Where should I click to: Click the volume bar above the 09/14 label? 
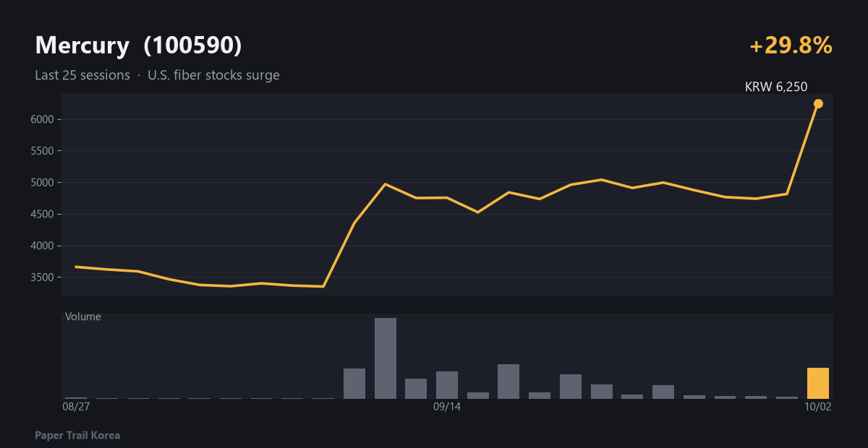447,385
